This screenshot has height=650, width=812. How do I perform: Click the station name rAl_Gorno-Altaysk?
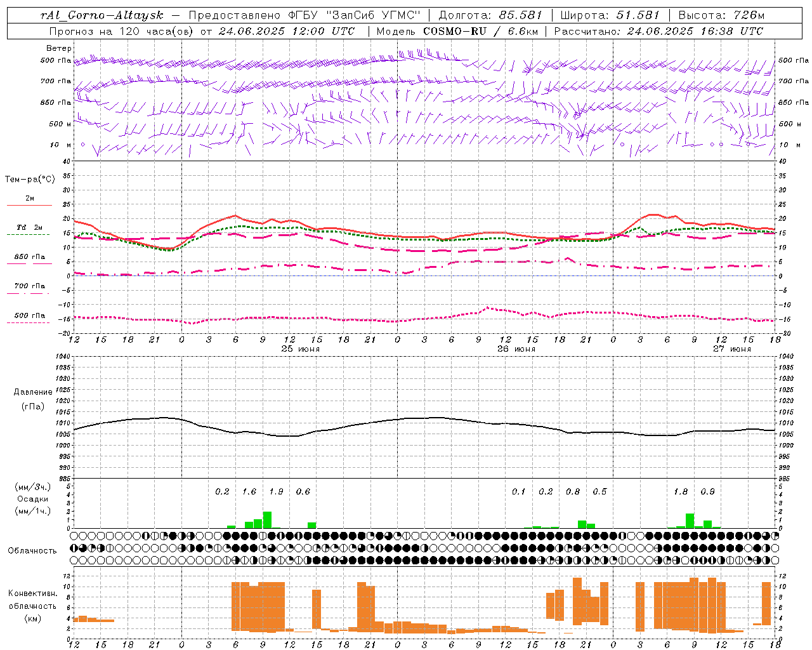coord(101,15)
